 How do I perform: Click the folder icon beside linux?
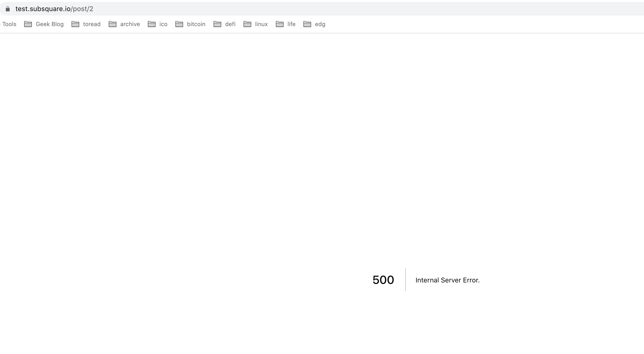pyautogui.click(x=247, y=24)
